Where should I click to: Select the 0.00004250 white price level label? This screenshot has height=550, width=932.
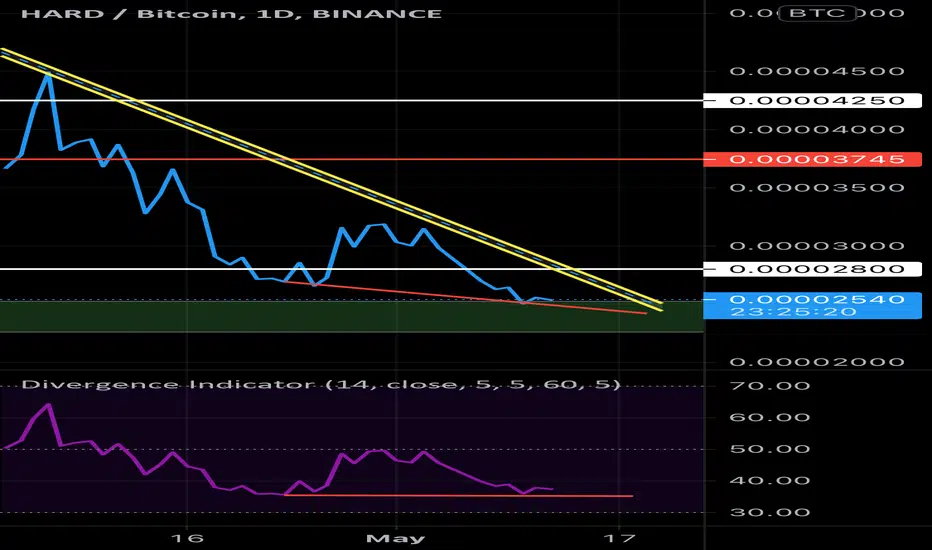point(813,100)
